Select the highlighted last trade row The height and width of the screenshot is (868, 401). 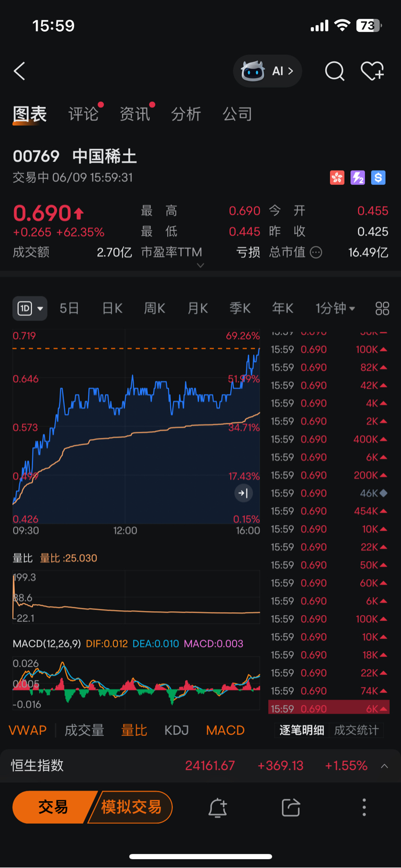[329, 708]
